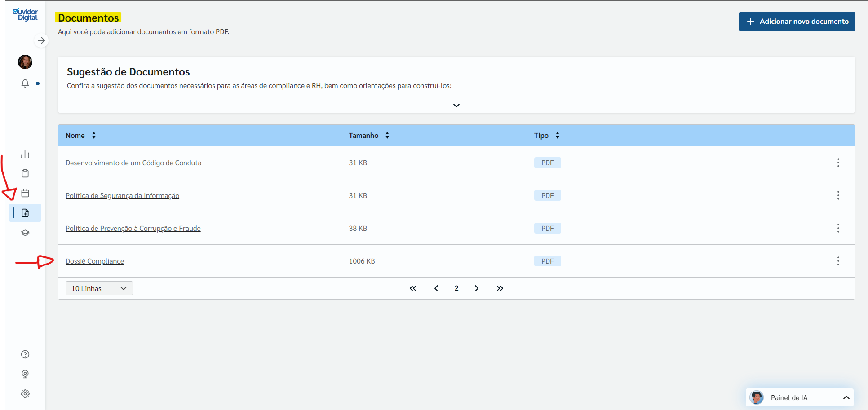Expand the Painel de IA panel
Image resolution: width=868 pixels, height=410 pixels.
(x=846, y=397)
